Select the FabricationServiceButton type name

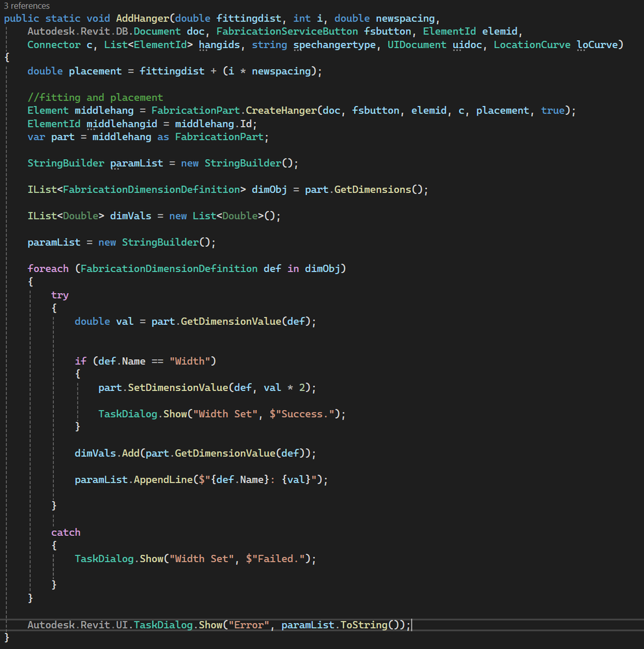pyautogui.click(x=287, y=31)
